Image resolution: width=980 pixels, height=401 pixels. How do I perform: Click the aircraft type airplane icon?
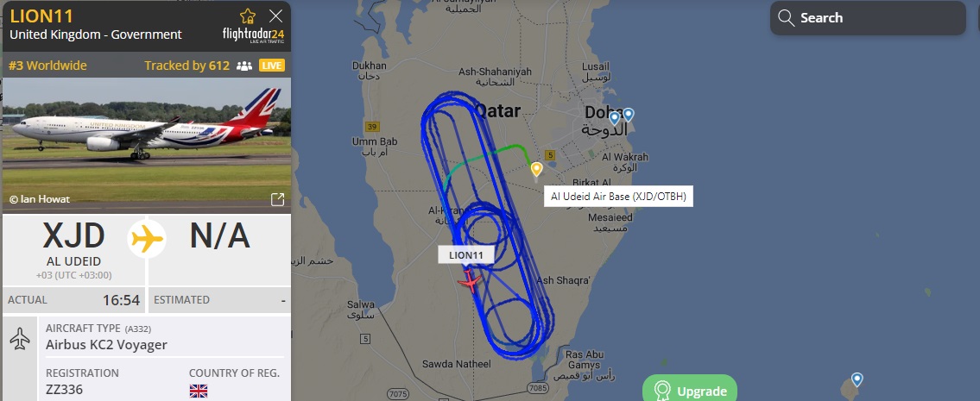20,339
